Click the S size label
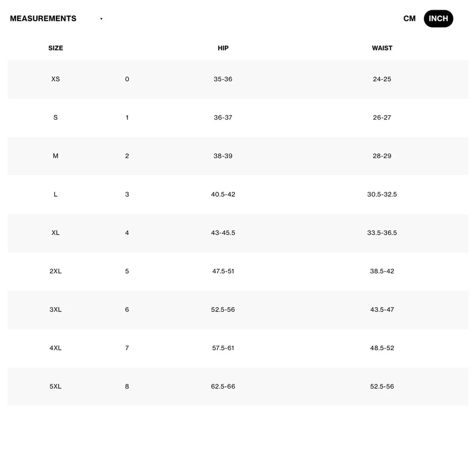476x476 pixels. coord(56,118)
